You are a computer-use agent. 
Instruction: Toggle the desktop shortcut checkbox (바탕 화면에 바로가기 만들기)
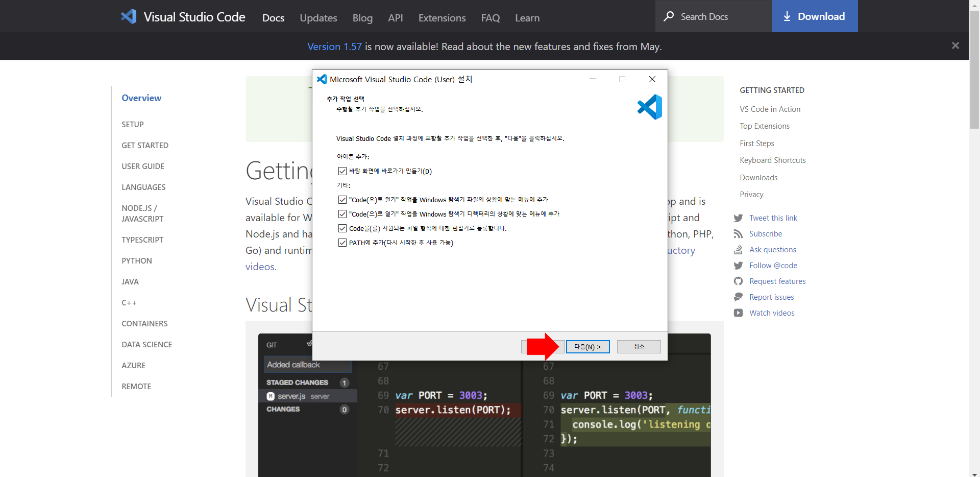[x=342, y=171]
